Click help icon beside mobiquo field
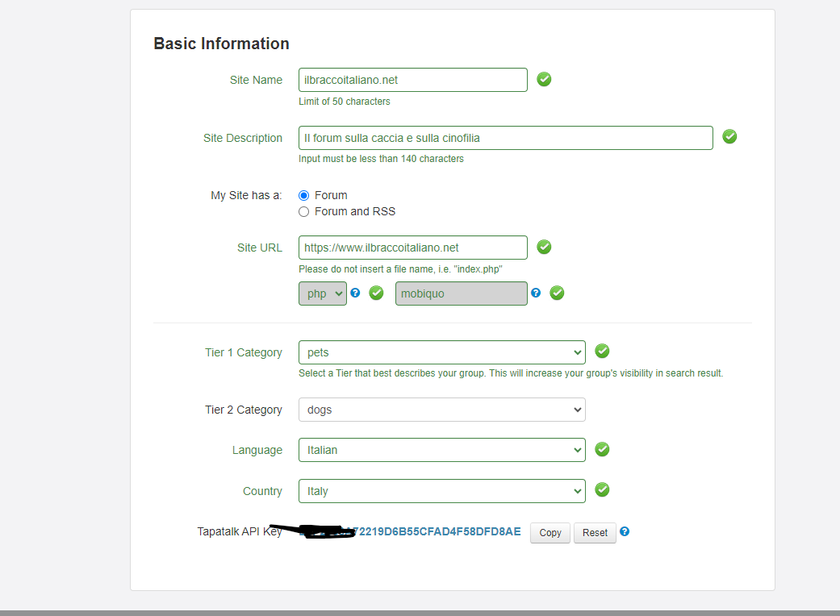 click(x=536, y=293)
